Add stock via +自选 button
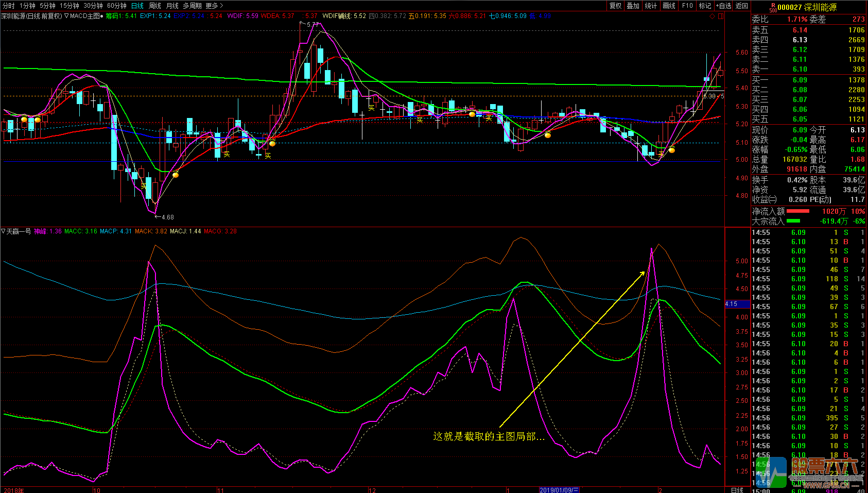868x493 pixels. click(x=723, y=6)
